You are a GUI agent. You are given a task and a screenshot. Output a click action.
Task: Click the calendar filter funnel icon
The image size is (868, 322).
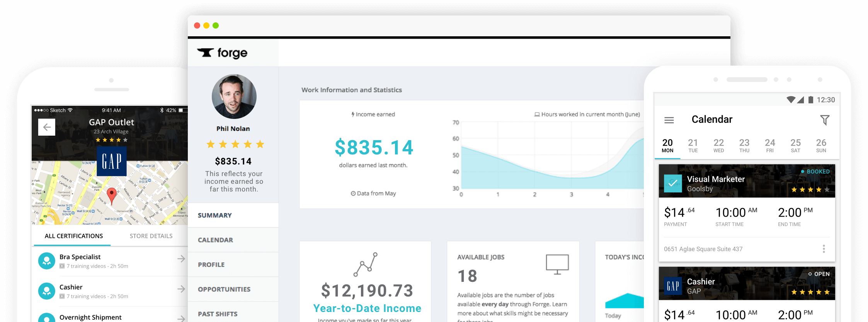(825, 120)
